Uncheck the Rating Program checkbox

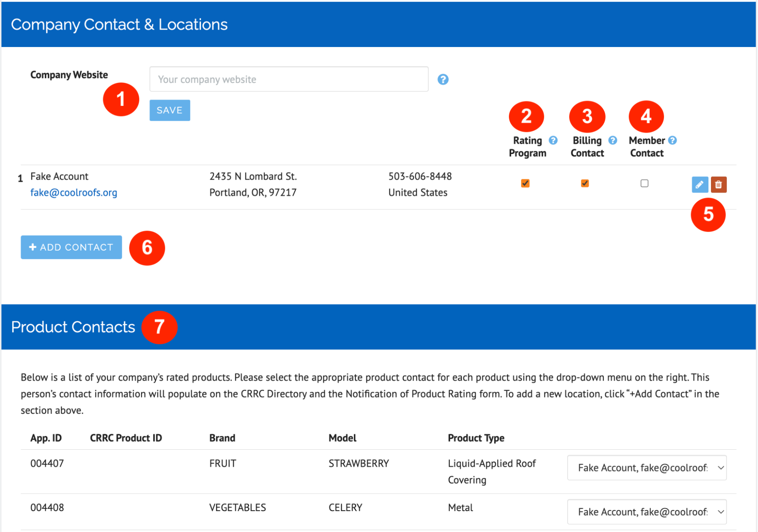click(x=524, y=183)
